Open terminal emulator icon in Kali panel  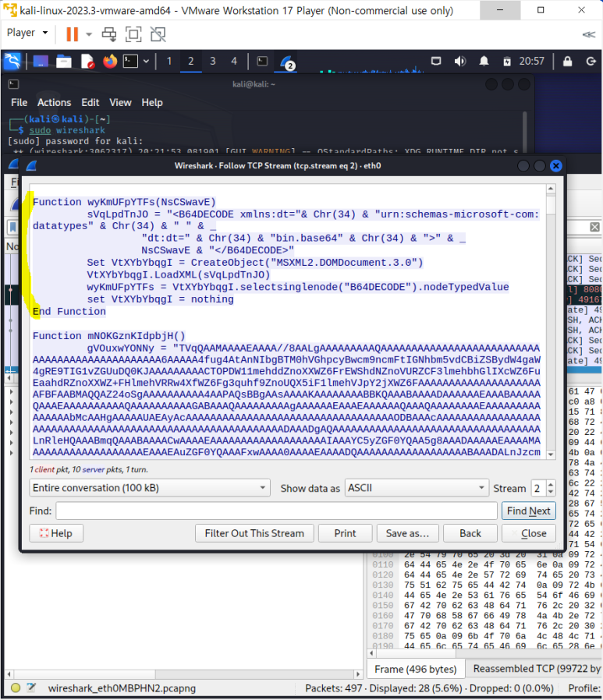coord(130,61)
